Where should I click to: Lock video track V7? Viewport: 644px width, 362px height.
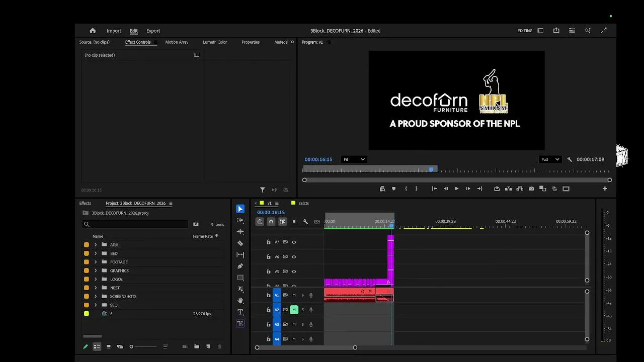[x=268, y=242]
